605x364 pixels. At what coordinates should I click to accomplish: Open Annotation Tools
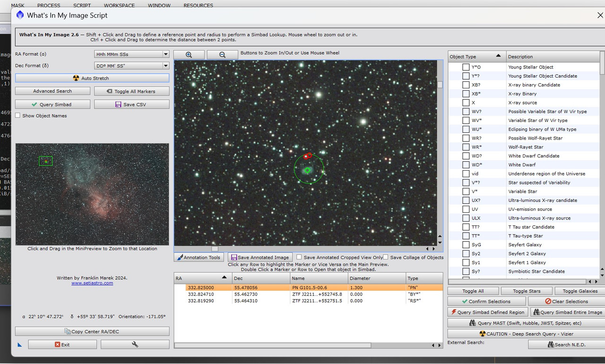point(199,258)
